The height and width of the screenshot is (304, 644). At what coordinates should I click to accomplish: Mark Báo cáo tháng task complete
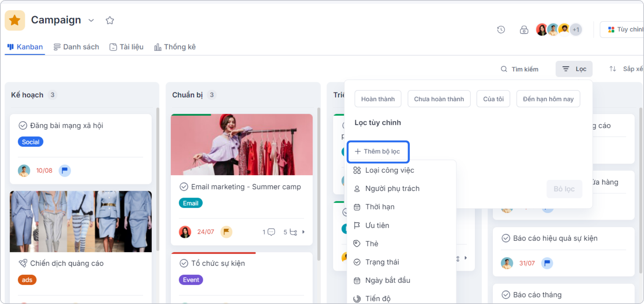(506, 295)
